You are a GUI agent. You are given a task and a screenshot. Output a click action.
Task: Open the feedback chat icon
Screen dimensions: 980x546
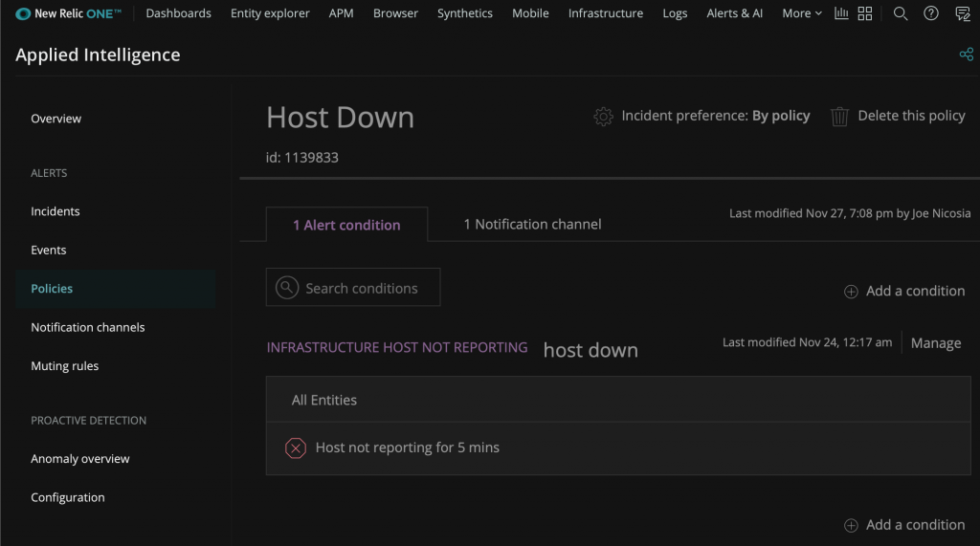point(963,13)
